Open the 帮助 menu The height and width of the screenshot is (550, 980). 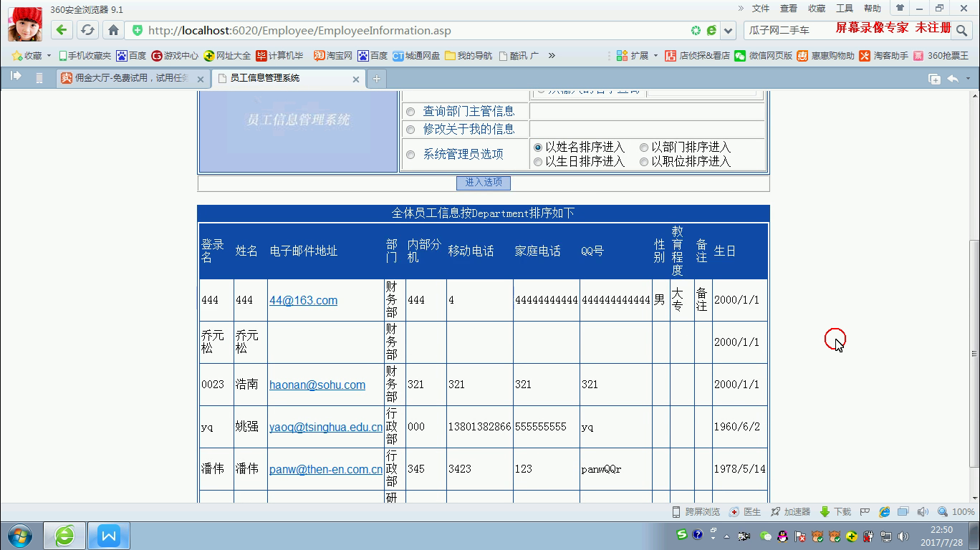(x=873, y=9)
